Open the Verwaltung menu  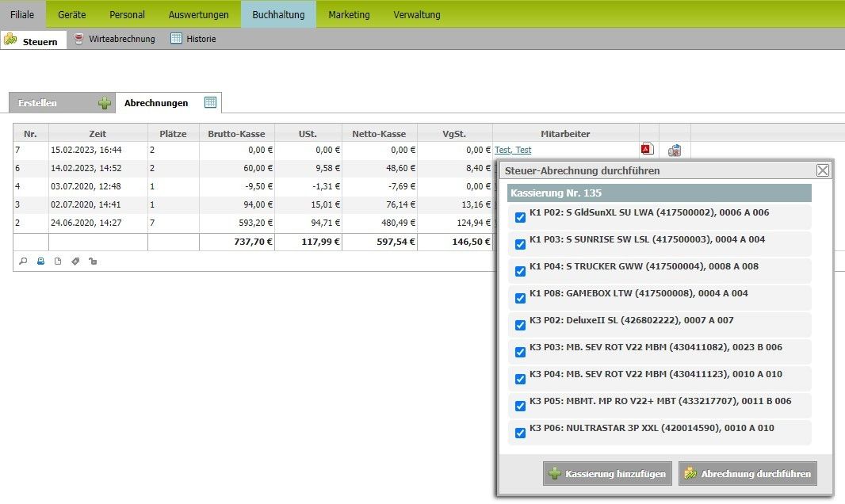[417, 14]
